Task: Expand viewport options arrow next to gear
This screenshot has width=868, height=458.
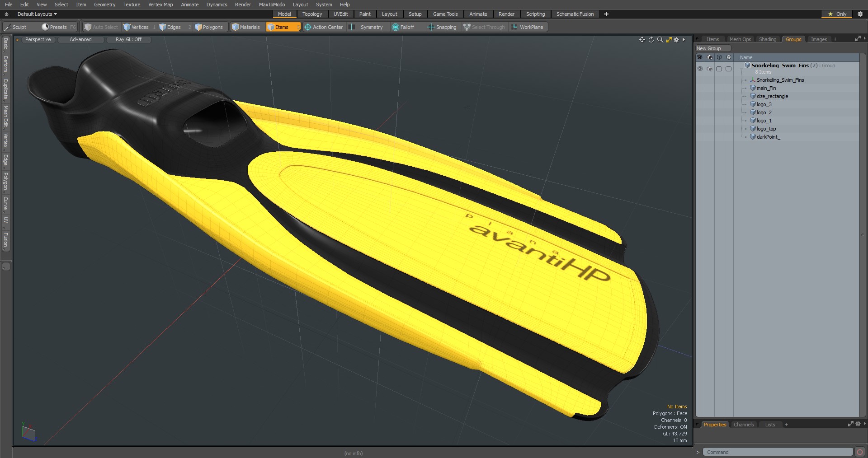Action: [684, 40]
